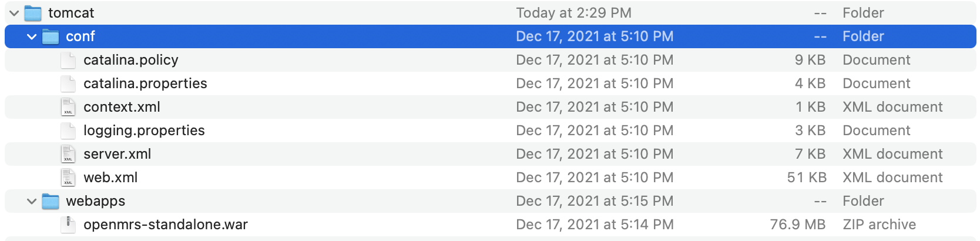The height and width of the screenshot is (241, 980).
Task: Select the context.xml XML file icon
Action: (x=68, y=107)
